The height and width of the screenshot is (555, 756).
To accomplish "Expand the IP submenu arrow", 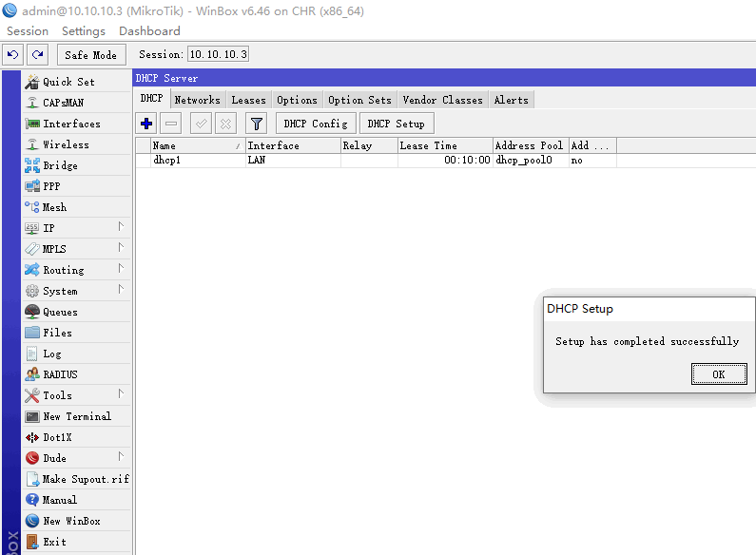I will coord(121,226).
